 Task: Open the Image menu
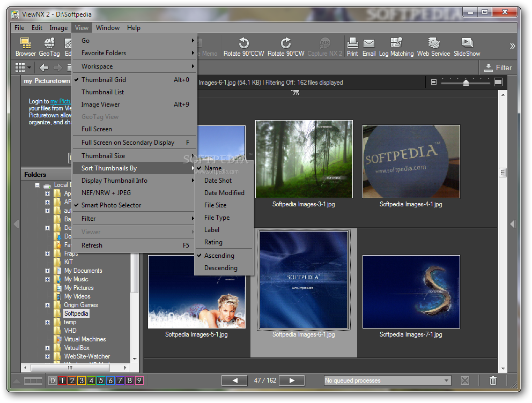[58, 28]
